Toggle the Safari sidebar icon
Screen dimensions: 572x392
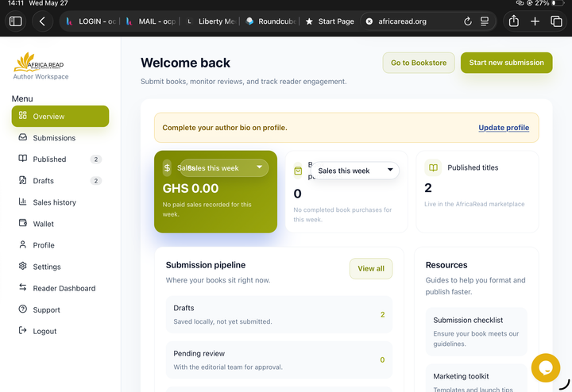pyautogui.click(x=15, y=21)
